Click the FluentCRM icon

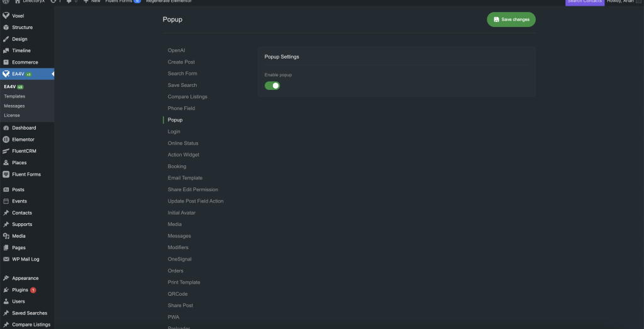pos(6,151)
